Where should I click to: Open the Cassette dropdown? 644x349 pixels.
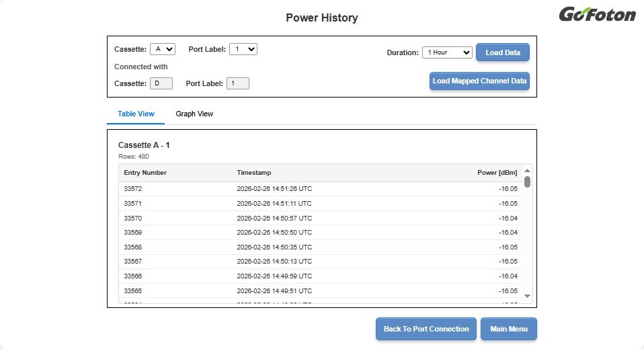click(162, 49)
